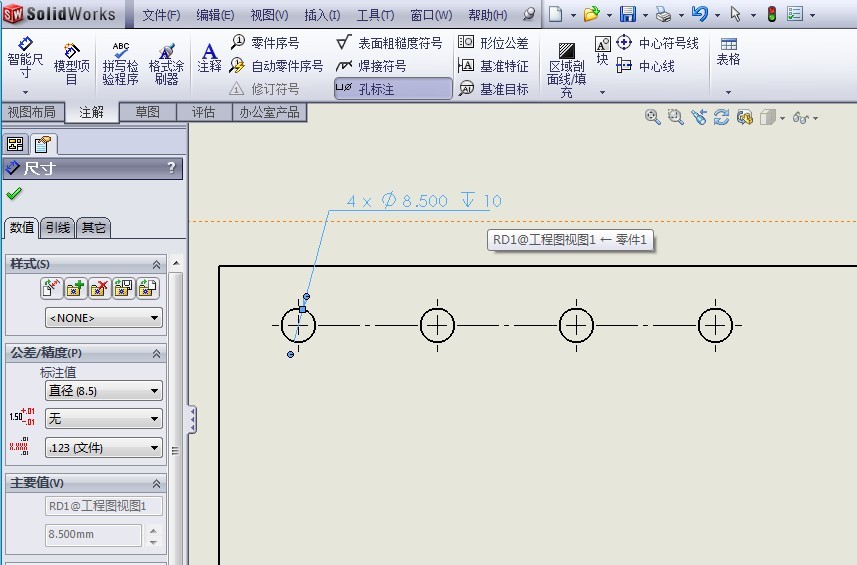Add a Balloon (零件序号)
Viewport: 857px width, 565px height.
click(x=265, y=43)
